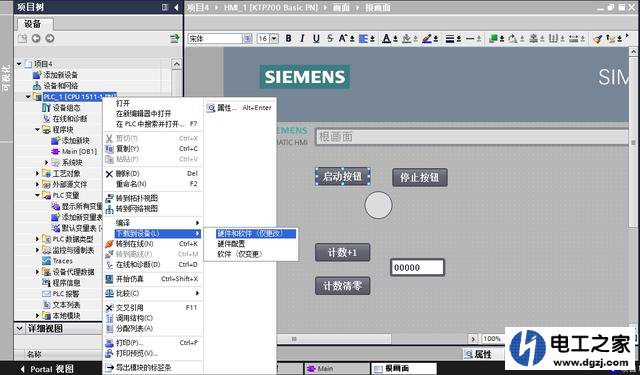
Task: Toggle strikethrough formatting
Action: click(330, 38)
